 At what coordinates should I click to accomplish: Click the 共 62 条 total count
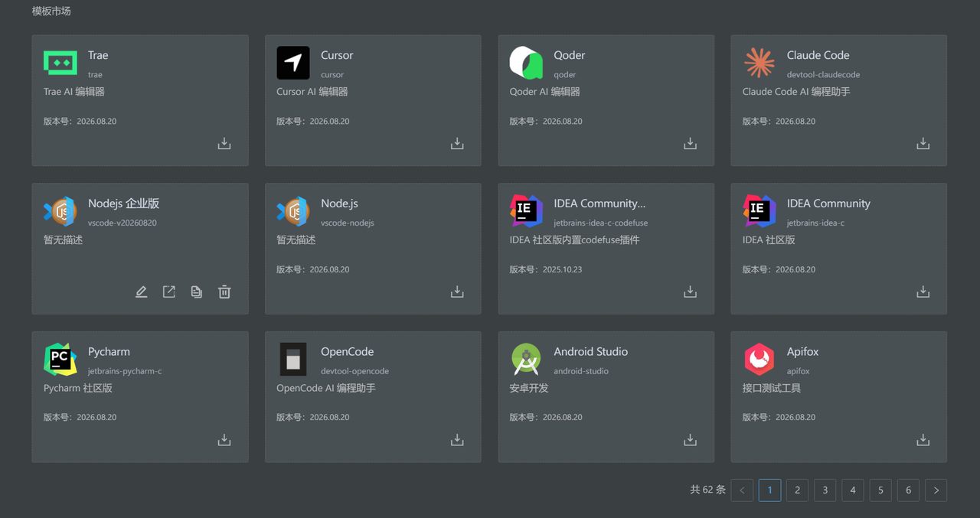707,490
